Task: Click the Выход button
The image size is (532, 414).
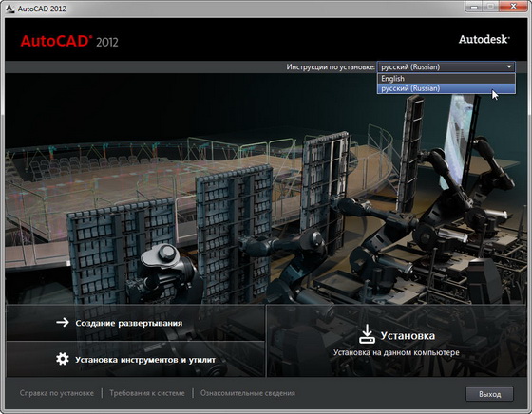Action: [x=489, y=394]
